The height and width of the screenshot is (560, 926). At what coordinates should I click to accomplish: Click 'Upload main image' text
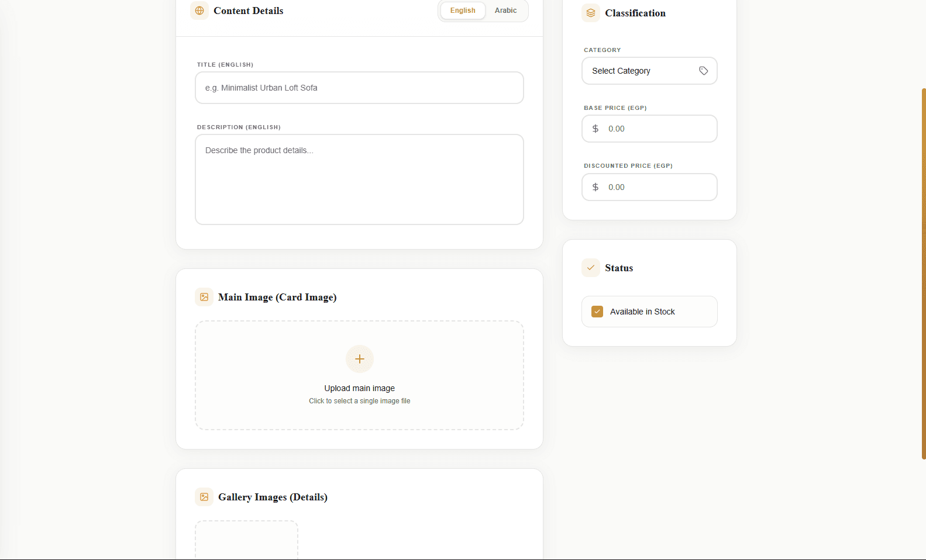coord(360,388)
